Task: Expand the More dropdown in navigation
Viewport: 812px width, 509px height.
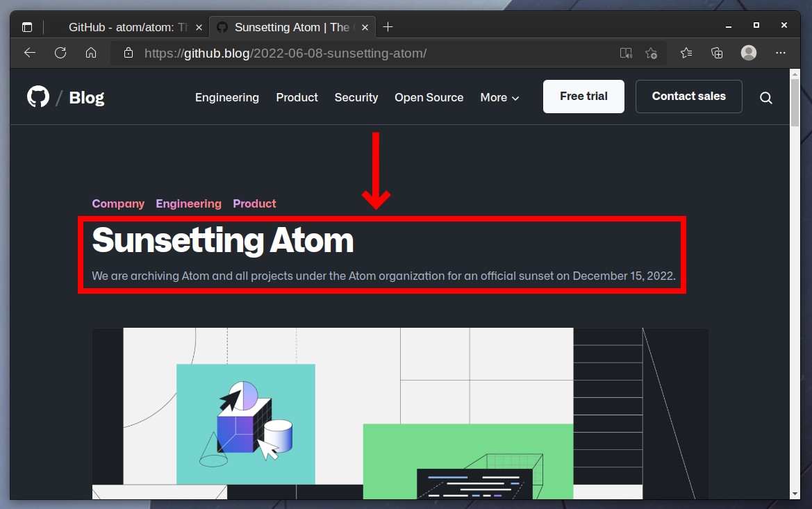Action: [x=499, y=97]
